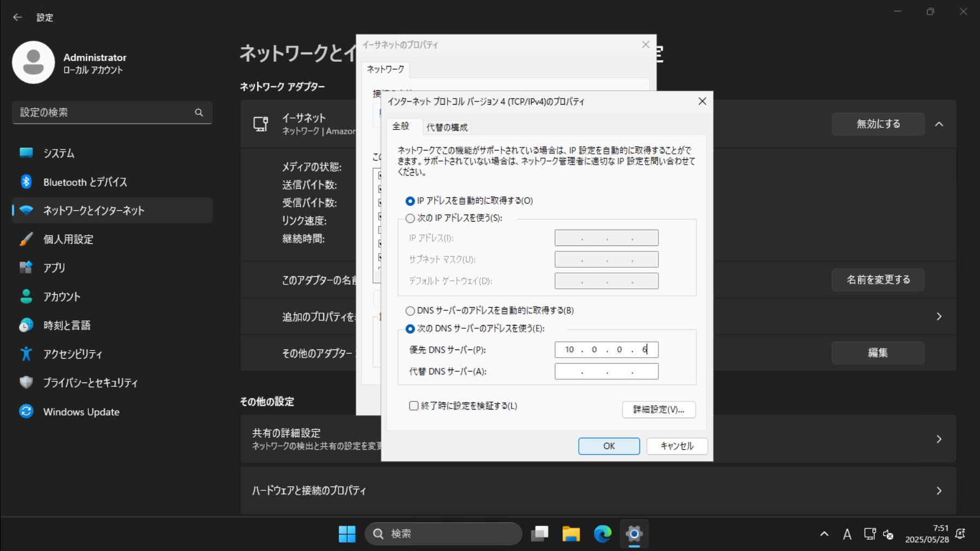Image resolution: width=980 pixels, height=551 pixels.
Task: Select 次の DNS サーバーのアドレスを使う option
Action: [410, 329]
